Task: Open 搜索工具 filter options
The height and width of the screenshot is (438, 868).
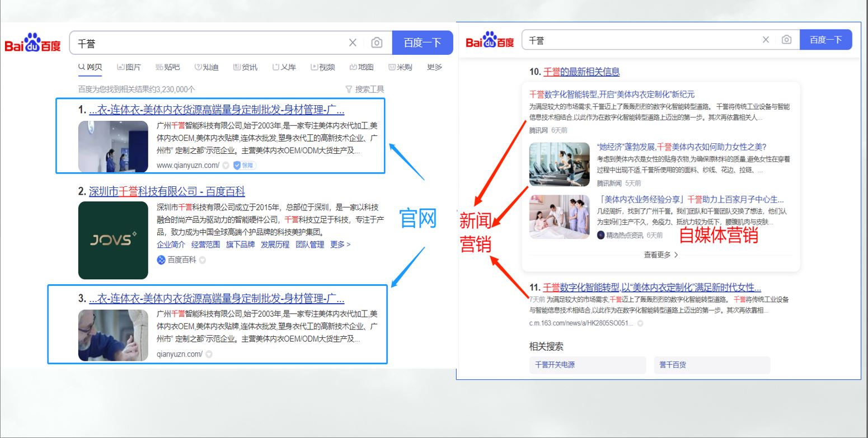Action: pos(365,89)
